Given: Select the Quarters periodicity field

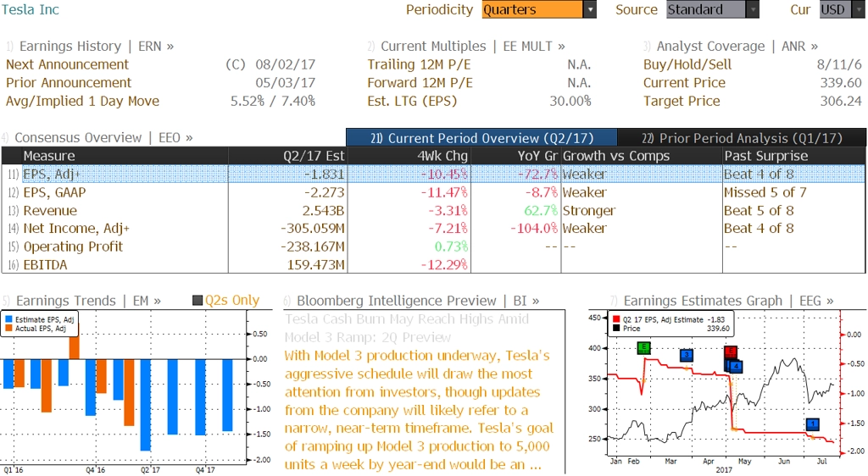Looking at the screenshot, I should pos(532,9).
